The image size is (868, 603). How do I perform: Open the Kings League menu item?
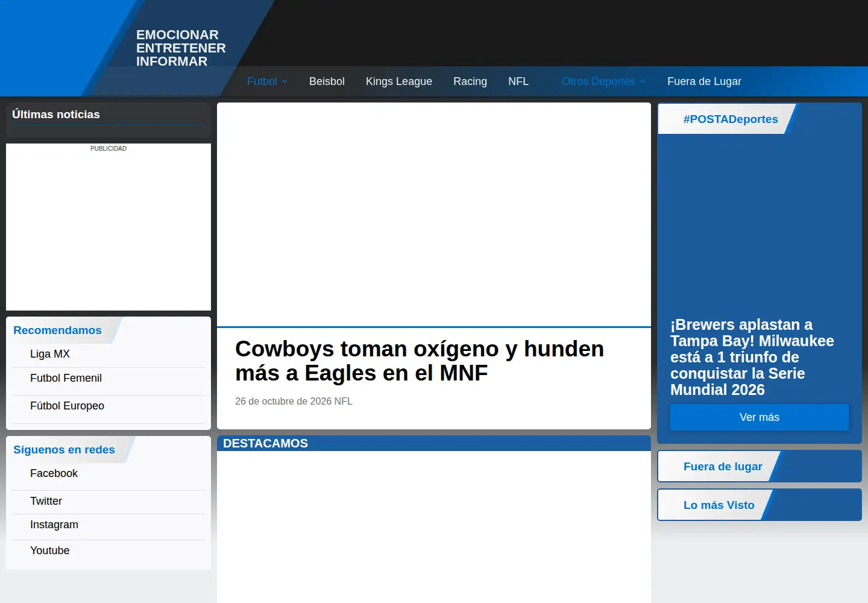click(x=399, y=81)
